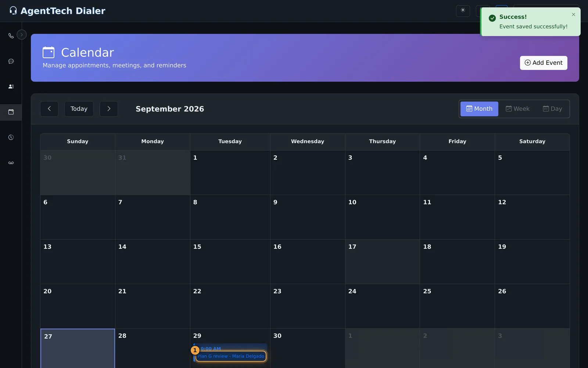The width and height of the screenshot is (588, 368).
Task: Select the calendar sidebar icon
Action: point(11,112)
